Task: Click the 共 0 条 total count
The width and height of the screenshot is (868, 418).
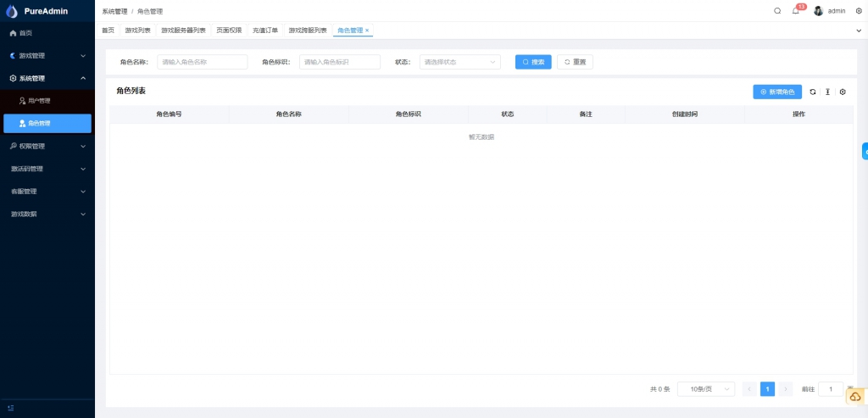Action: pos(659,389)
